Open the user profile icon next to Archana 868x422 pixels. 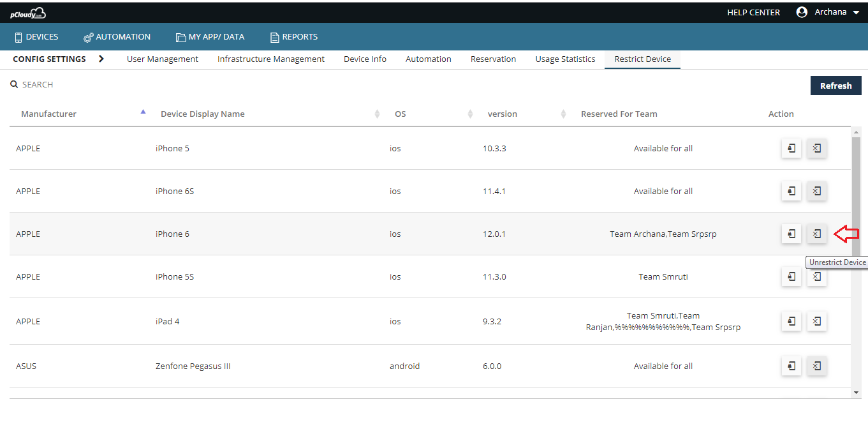(x=802, y=12)
